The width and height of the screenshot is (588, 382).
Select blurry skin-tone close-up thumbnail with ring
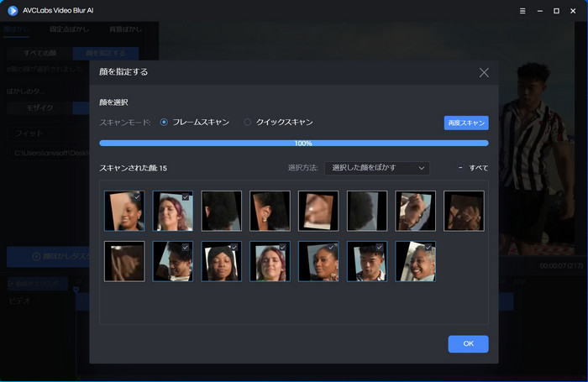[x=318, y=211]
